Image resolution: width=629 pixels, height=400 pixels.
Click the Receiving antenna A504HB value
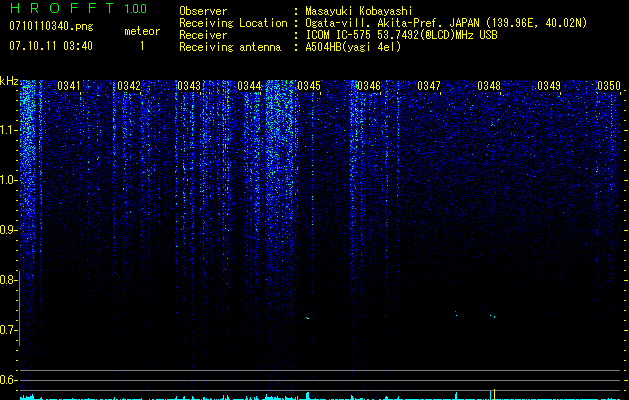pos(353,47)
